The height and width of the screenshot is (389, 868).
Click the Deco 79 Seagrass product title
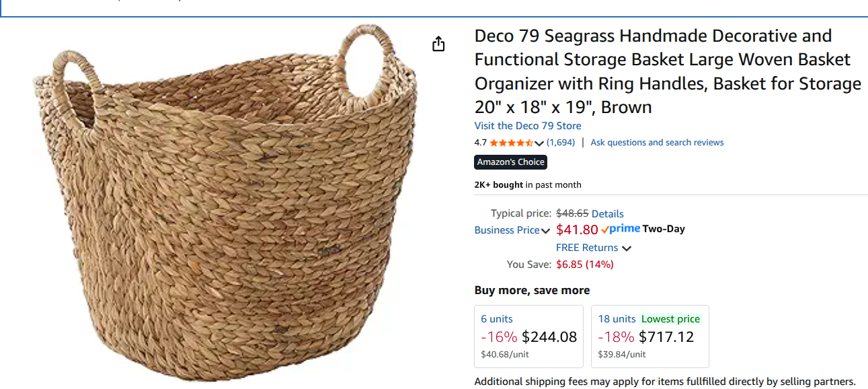point(666,71)
